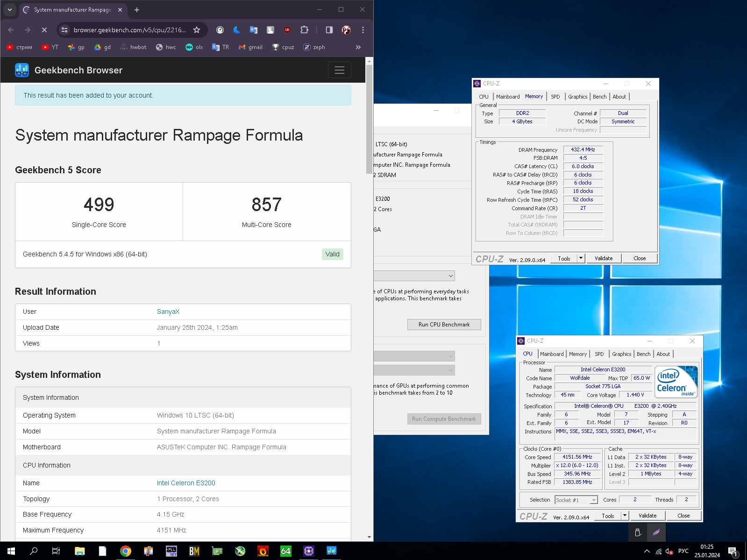Open the top dropdown in Geekbench CPU section
The image size is (747, 560).
(414, 276)
